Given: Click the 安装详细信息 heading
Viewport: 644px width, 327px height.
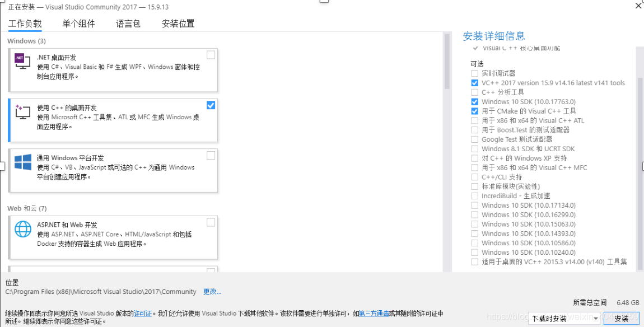Looking at the screenshot, I should point(494,36).
